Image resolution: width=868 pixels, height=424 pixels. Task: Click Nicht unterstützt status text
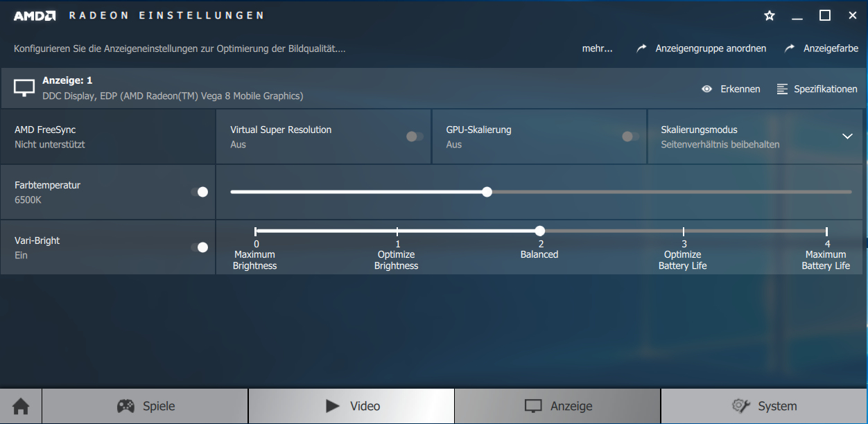pos(50,144)
